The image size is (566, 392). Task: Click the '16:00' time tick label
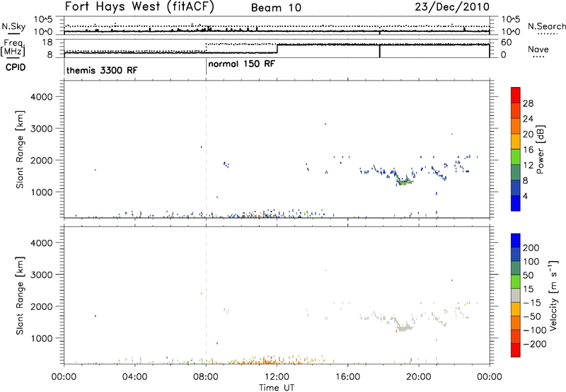tap(347, 377)
